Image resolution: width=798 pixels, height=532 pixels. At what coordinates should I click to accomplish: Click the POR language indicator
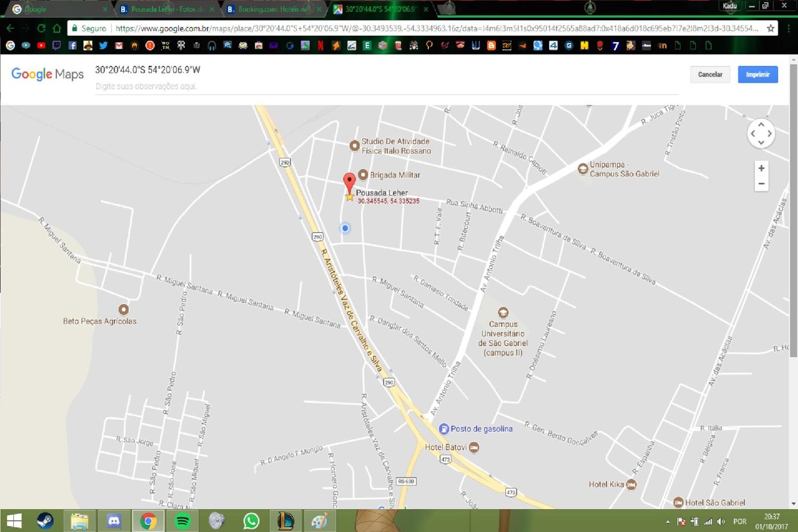[x=739, y=522]
